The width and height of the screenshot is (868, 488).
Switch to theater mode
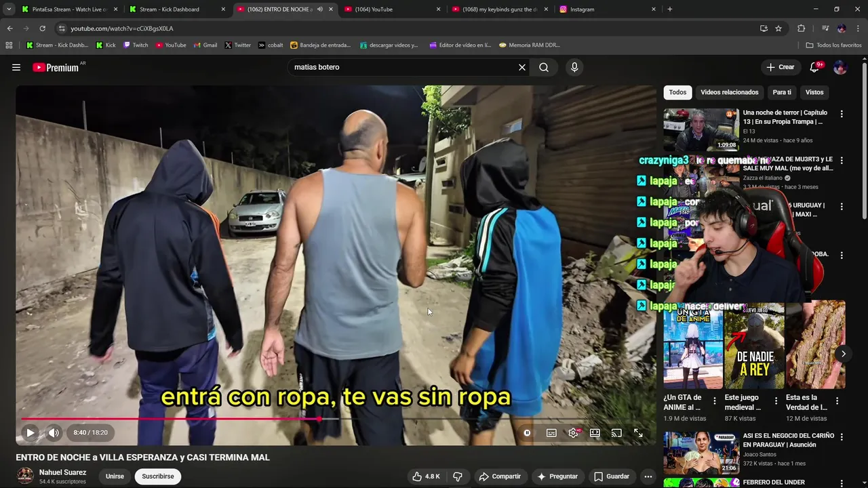(x=595, y=433)
